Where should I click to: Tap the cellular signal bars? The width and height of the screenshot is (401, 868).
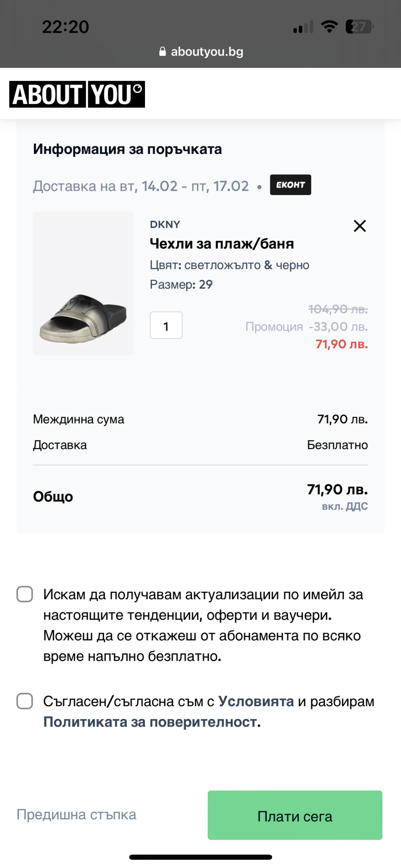303,27
